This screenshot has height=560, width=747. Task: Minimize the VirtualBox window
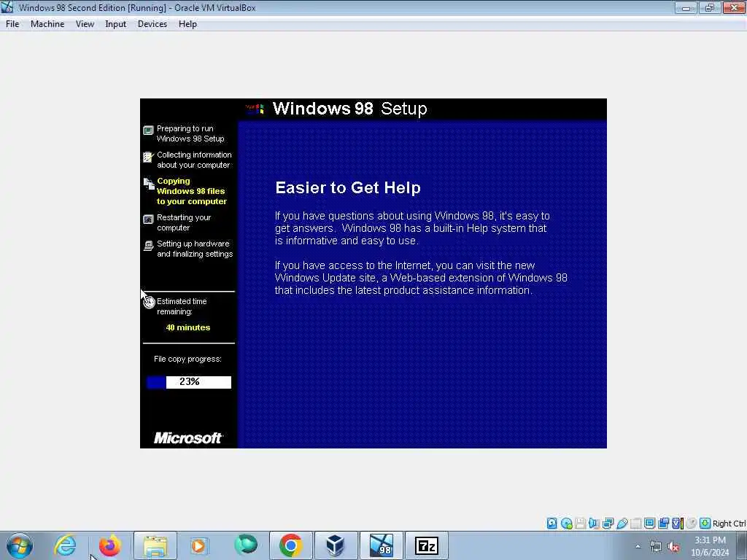pos(686,8)
